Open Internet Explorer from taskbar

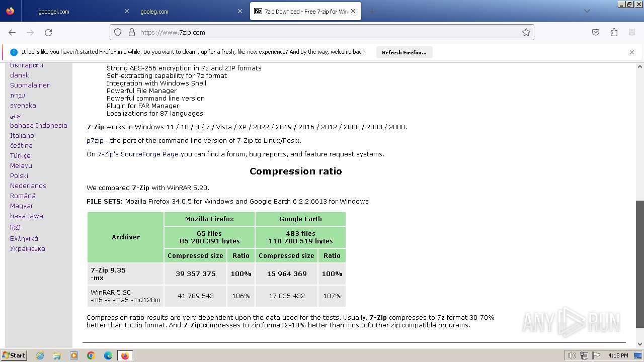pos(40,355)
